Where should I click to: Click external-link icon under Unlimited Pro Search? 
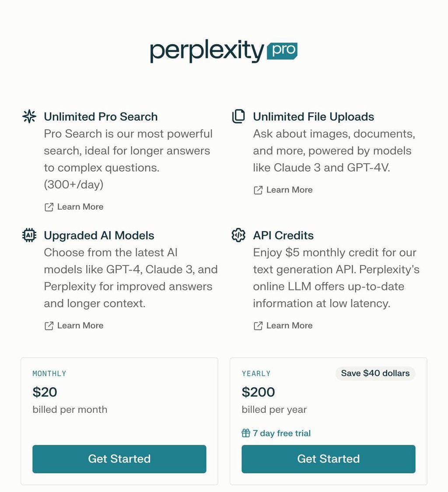pos(49,207)
